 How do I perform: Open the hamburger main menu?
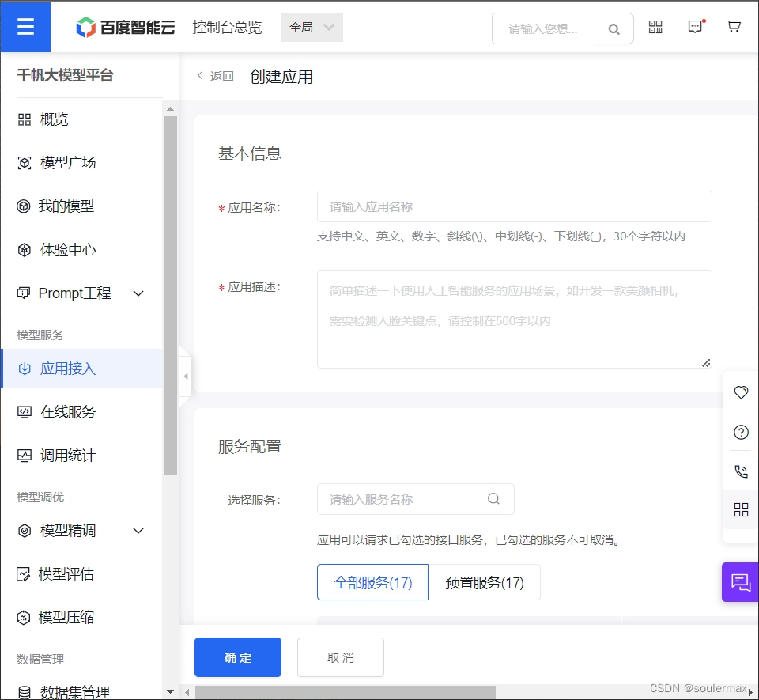tap(25, 27)
